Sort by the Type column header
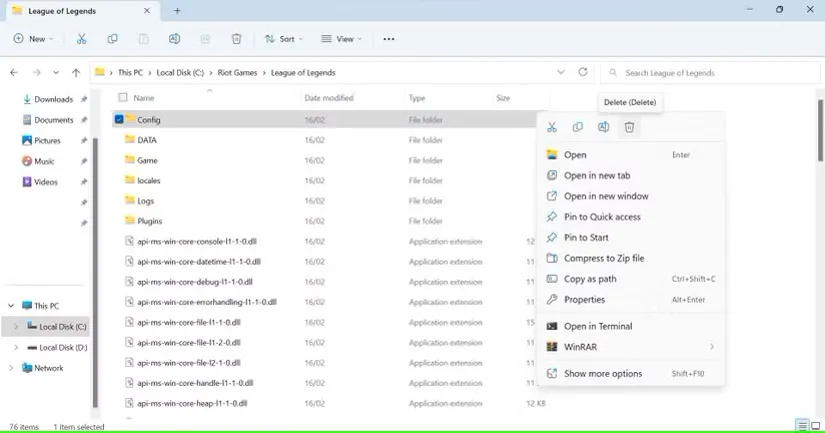Image resolution: width=825 pixels, height=433 pixels. click(x=417, y=98)
